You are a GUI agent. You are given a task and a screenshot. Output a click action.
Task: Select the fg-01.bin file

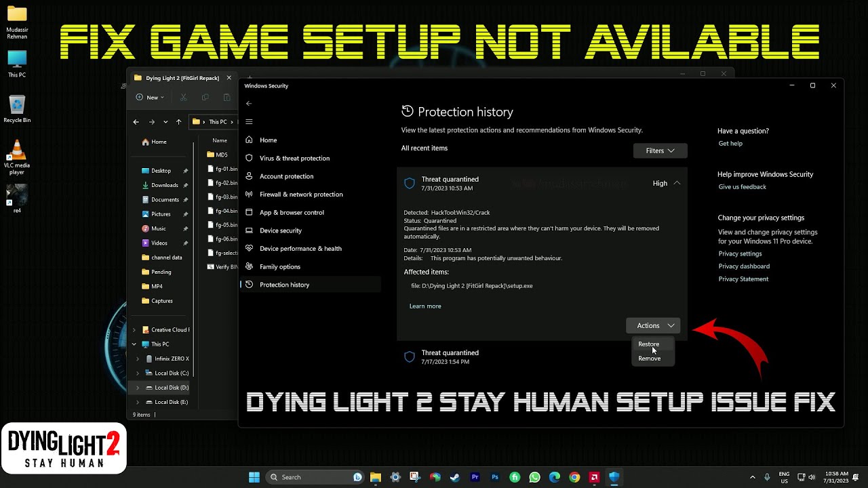(226, 169)
